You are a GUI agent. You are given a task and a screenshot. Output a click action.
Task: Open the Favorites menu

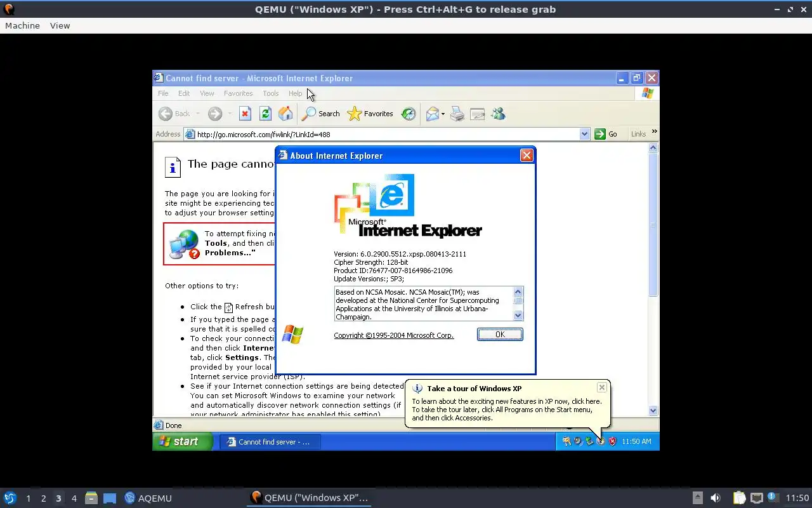point(239,93)
